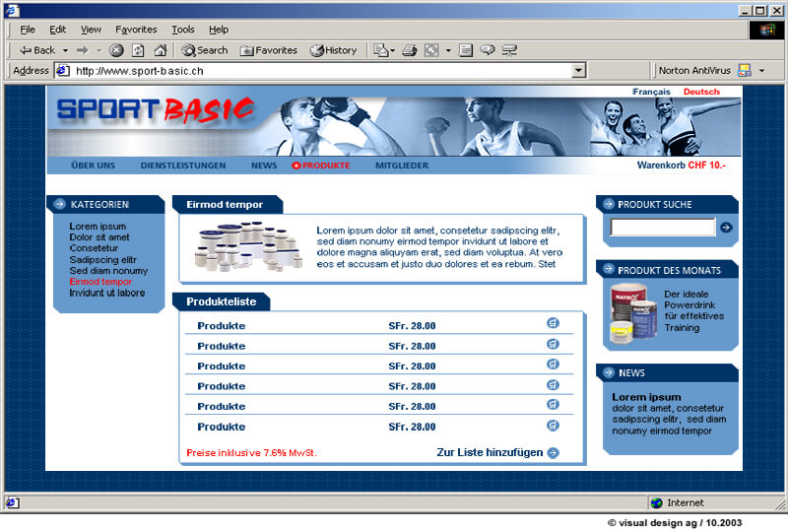This screenshot has width=788, height=532.
Task: Open the Help menu
Action: [219, 30]
